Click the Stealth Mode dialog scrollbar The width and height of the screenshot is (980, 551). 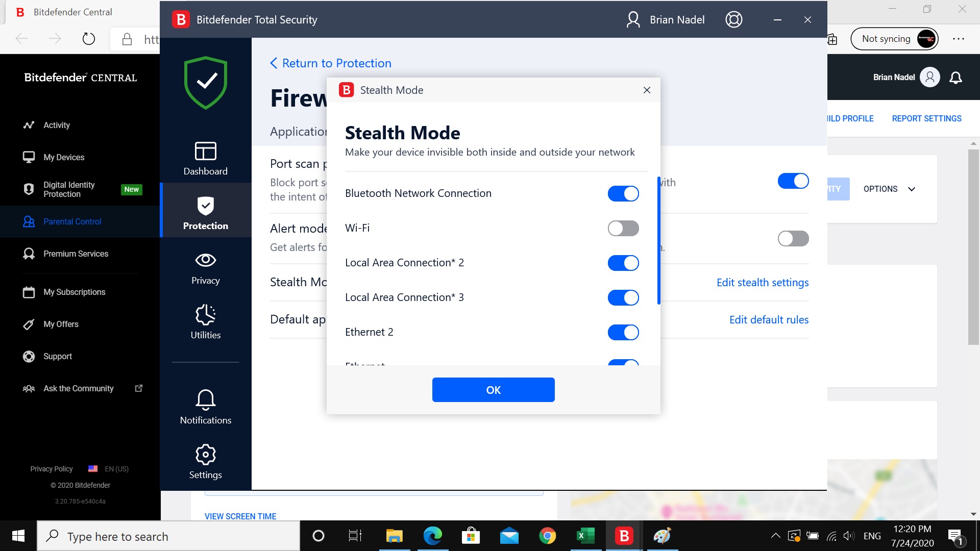(658, 240)
